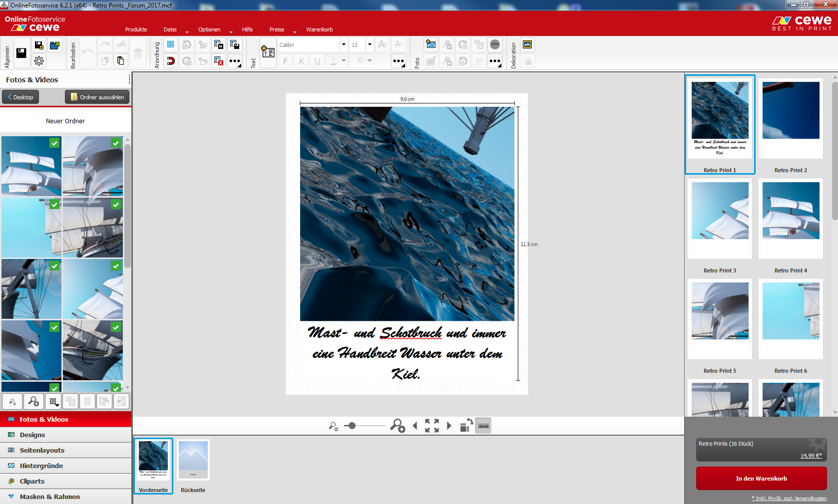838x504 pixels.
Task: Click the grid icon in Anordnung toolbar
Action: (x=171, y=45)
